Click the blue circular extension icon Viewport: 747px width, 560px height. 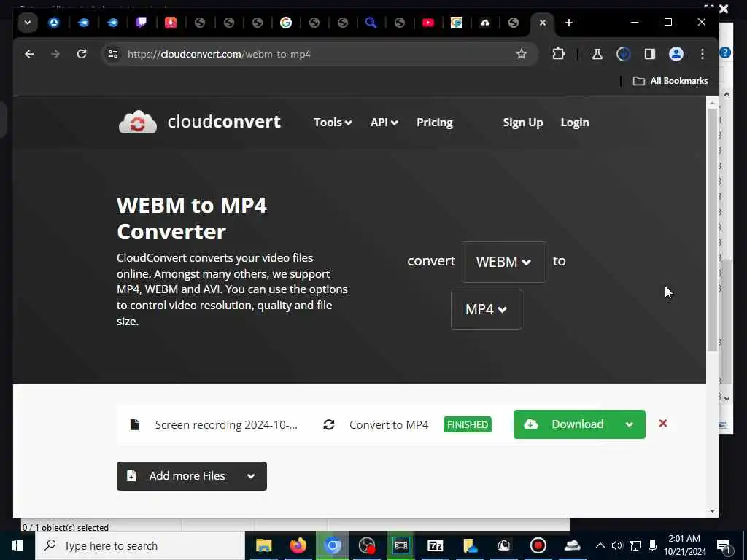623,54
